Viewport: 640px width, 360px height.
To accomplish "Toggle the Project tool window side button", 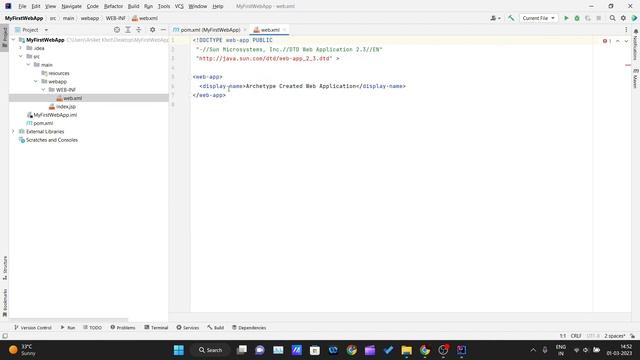I will point(5,38).
